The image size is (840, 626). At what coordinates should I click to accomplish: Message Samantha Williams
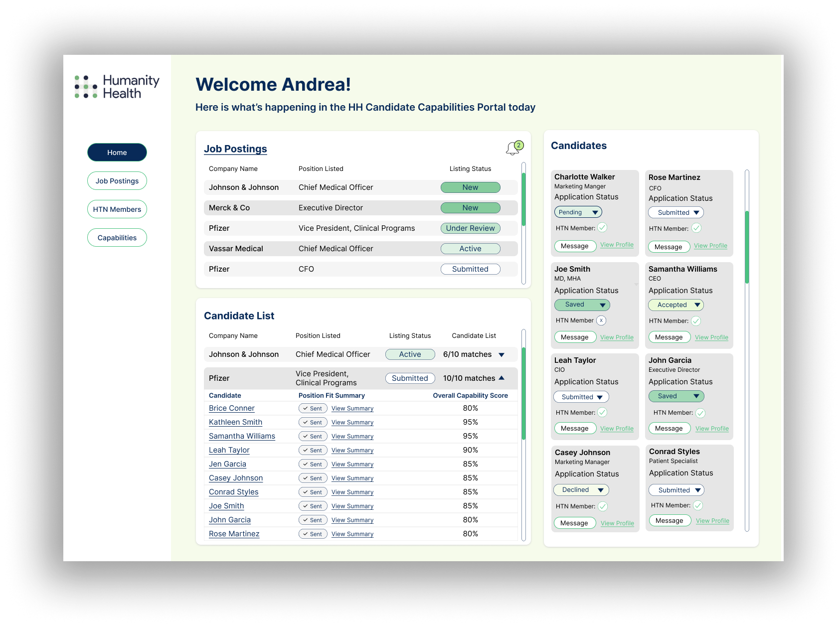[670, 337]
